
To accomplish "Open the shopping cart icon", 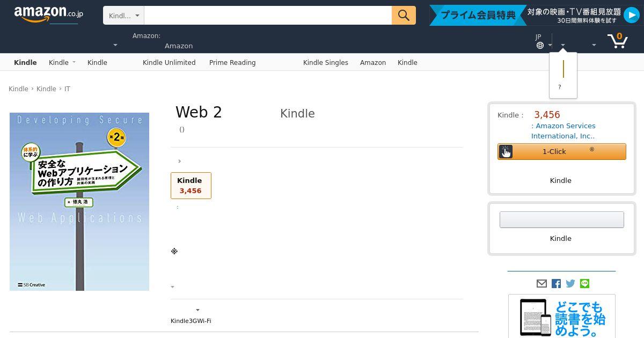I will [617, 40].
